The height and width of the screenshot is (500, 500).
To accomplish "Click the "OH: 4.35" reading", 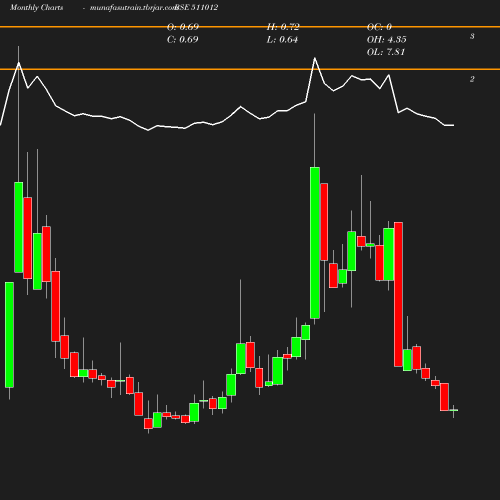I will pos(387,40).
